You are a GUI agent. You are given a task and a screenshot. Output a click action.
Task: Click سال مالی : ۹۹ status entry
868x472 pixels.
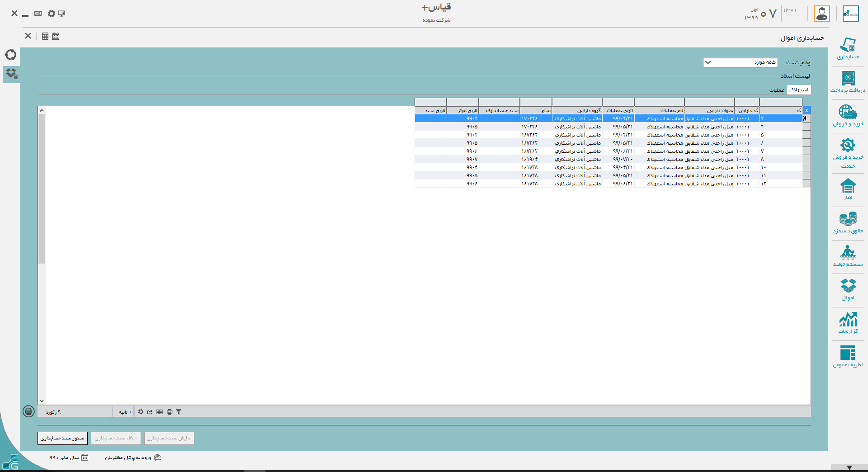(64, 458)
